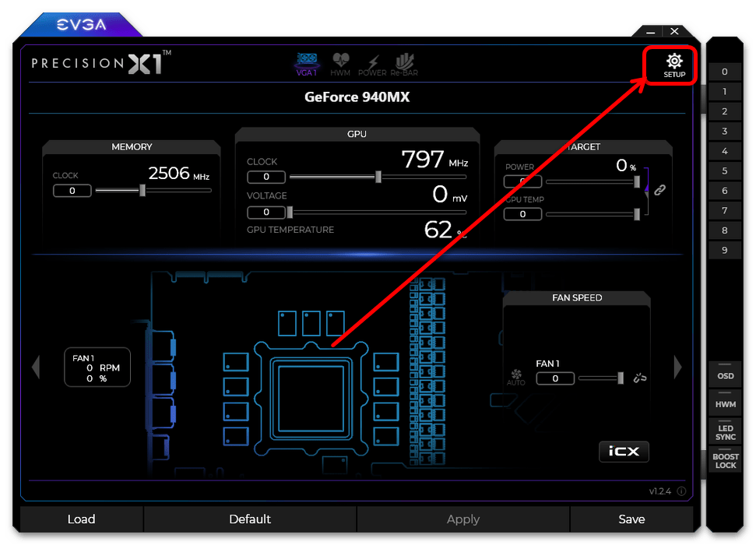The image size is (756, 545).
Task: Click the Default button
Action: [250, 519]
